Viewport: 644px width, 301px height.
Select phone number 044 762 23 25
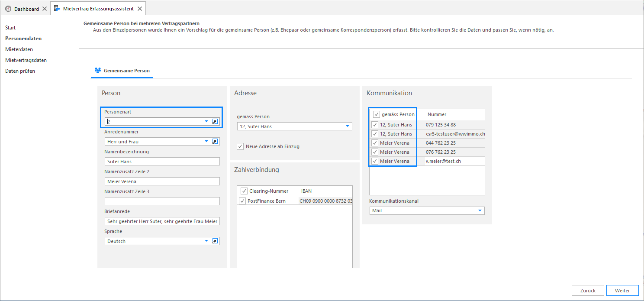441,143
